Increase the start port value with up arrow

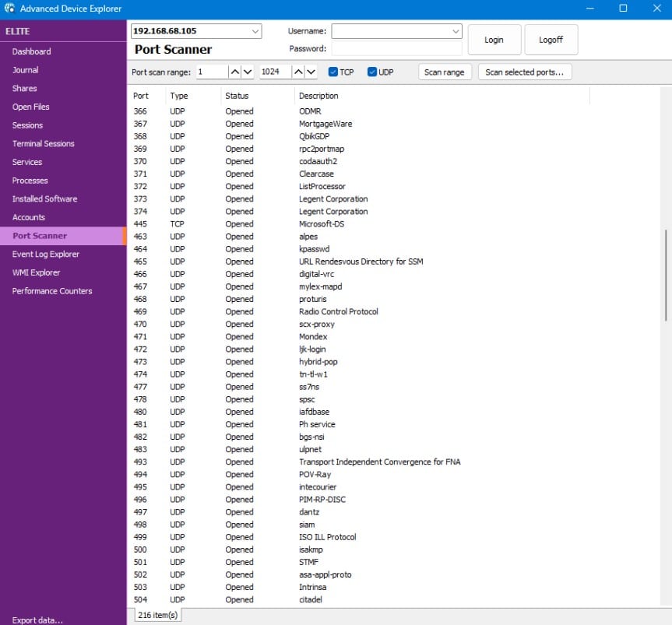pos(235,72)
